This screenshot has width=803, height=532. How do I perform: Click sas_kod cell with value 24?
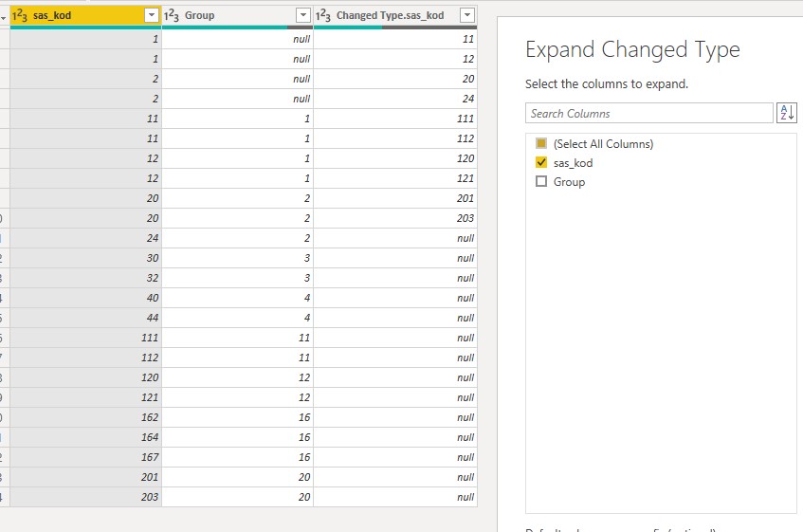coord(85,238)
